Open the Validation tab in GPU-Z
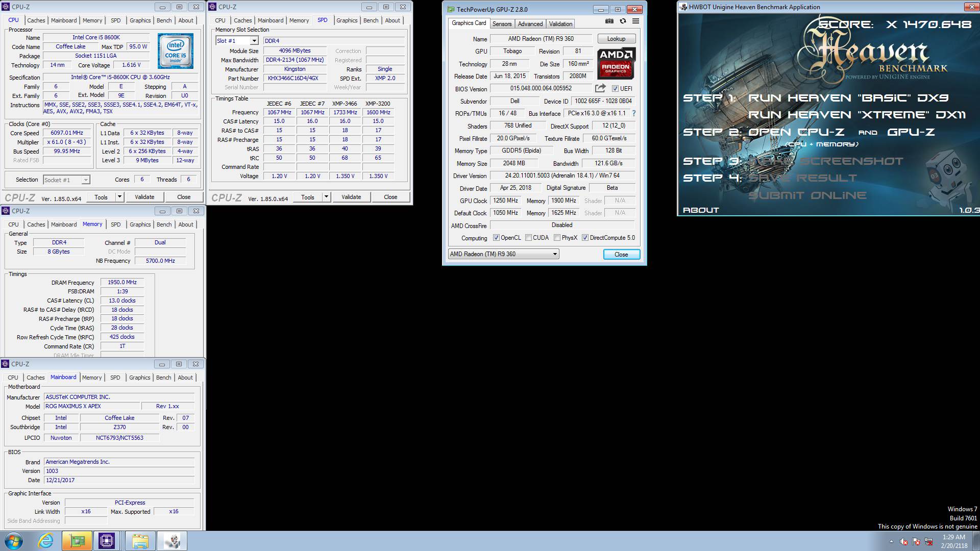Screen dimensions: 980x551 coord(560,24)
